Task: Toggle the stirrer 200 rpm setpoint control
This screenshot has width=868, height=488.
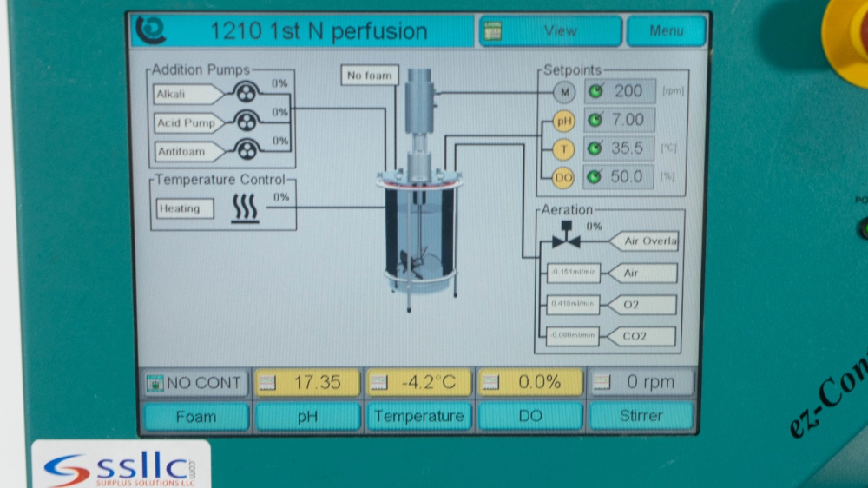Action: [619, 91]
